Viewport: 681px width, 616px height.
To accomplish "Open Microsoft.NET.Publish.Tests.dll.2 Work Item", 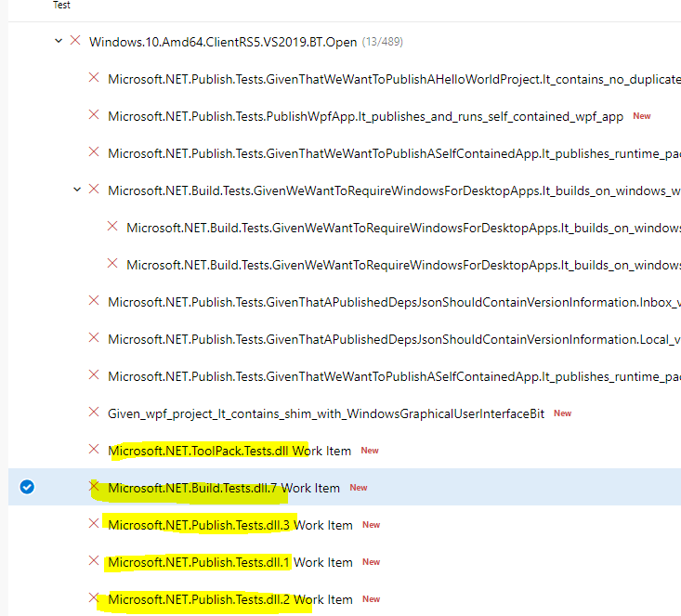I will coord(230,599).
